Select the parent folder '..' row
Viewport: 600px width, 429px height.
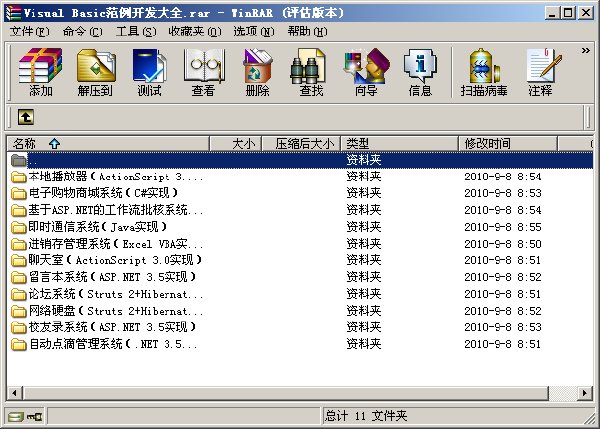click(x=300, y=160)
